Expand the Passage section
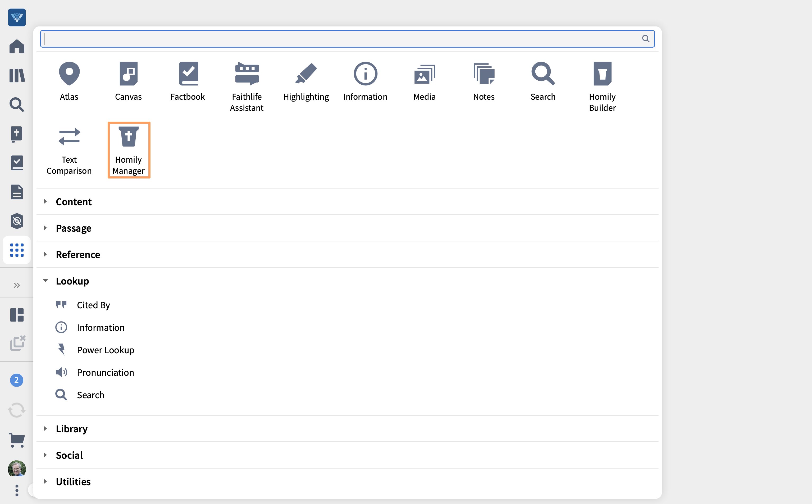 [x=347, y=228]
